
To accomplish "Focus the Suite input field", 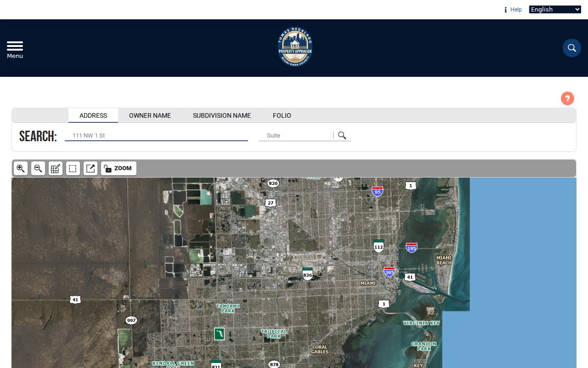I will coord(296,135).
